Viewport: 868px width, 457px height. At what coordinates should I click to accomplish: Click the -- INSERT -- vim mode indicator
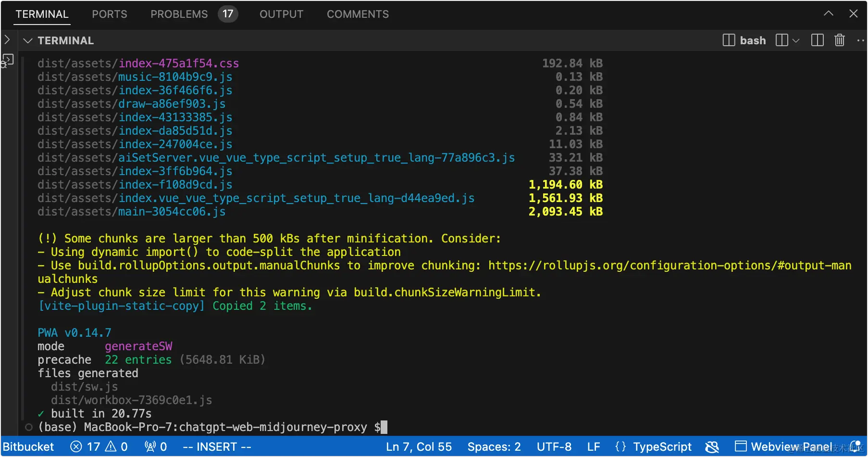(x=217, y=447)
